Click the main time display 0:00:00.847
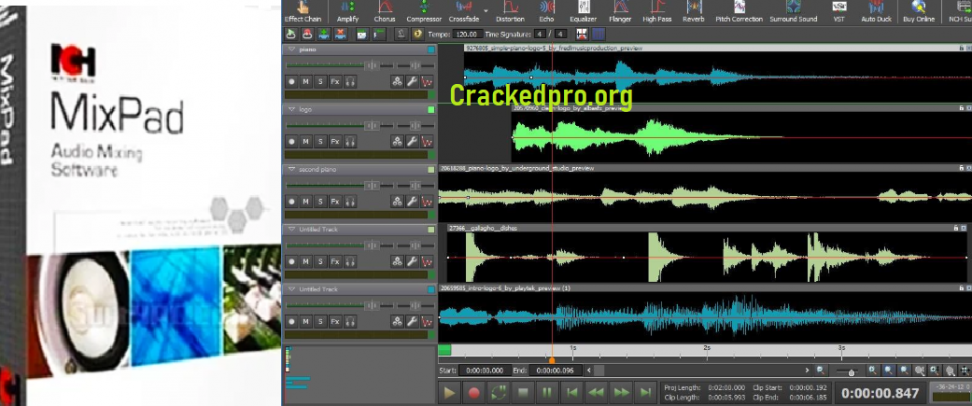Screen dimensions: 972x406 (x=880, y=393)
